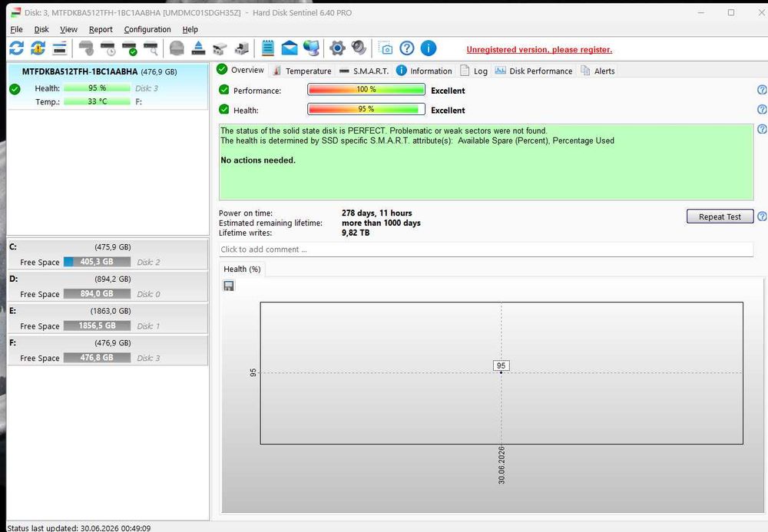Image resolution: width=768 pixels, height=532 pixels.
Task: Switch to the S.M.A.R.T. tab
Action: (x=364, y=71)
